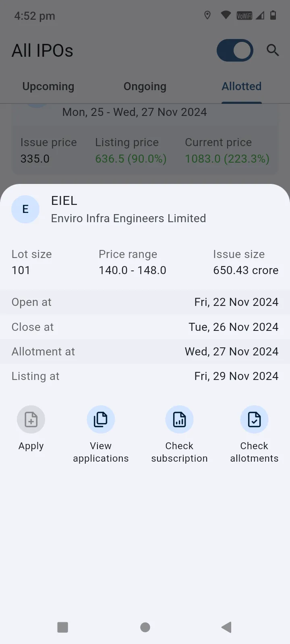Tap the Check allotments label

[x=254, y=452]
